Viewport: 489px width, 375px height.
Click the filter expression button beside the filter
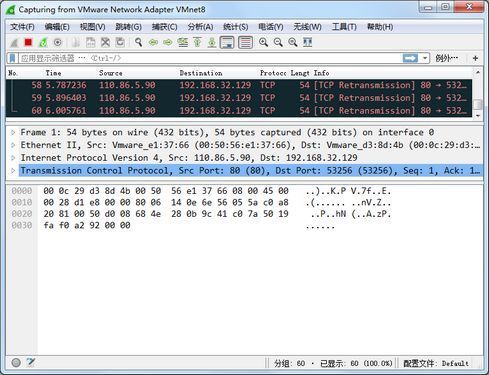point(447,58)
